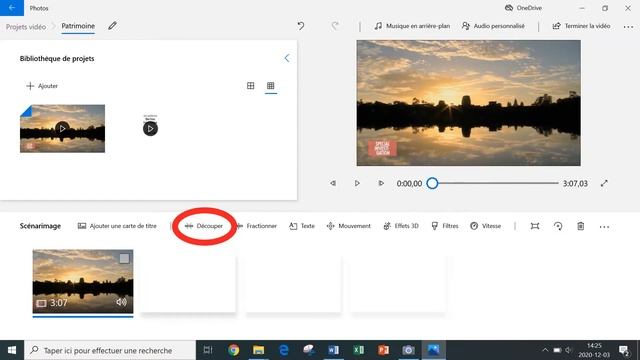Image resolution: width=640 pixels, height=360 pixels.
Task: Click the preview seek slider handle
Action: (x=432, y=183)
